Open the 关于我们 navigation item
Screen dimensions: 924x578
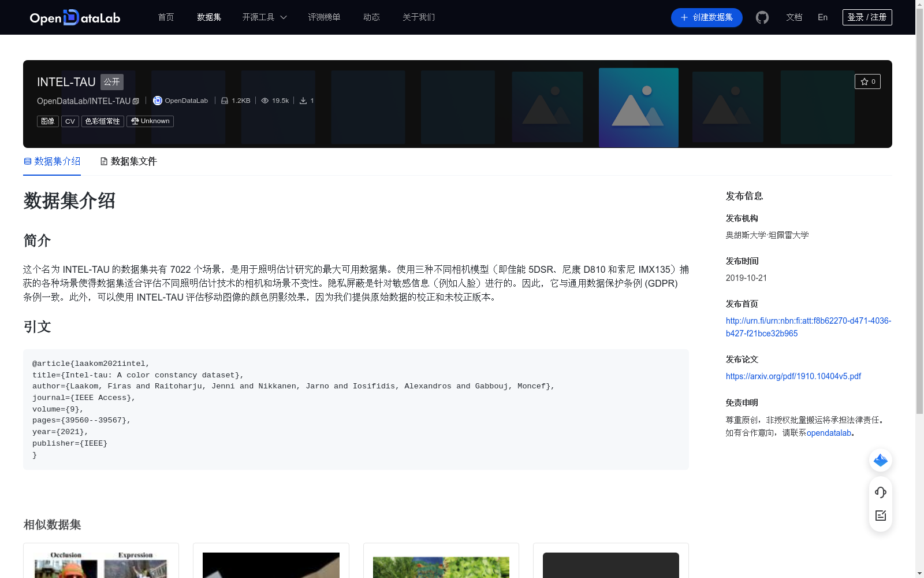[x=419, y=17]
